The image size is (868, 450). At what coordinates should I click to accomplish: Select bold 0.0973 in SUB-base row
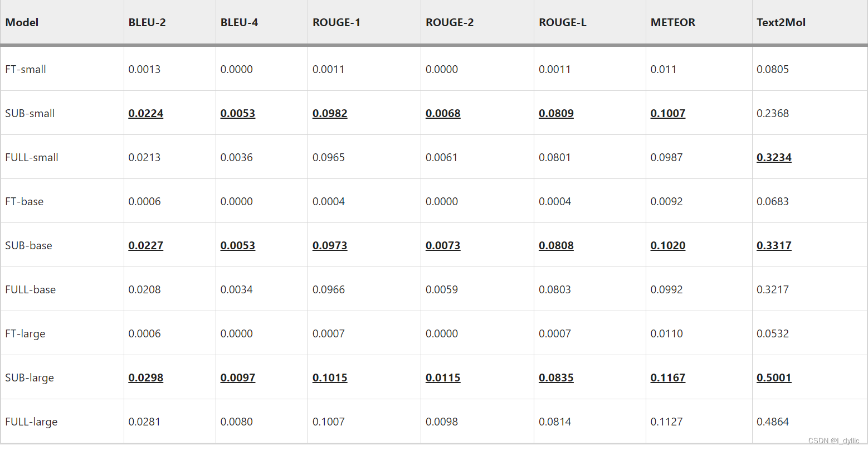330,245
